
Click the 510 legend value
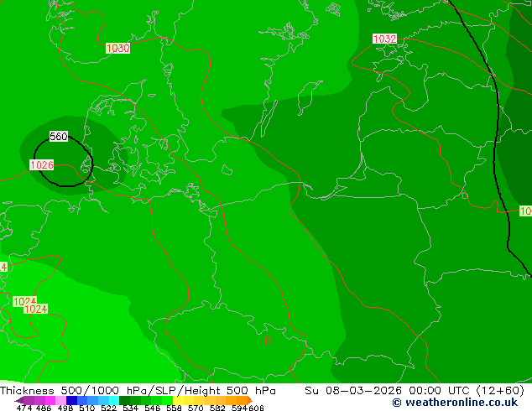87,408
